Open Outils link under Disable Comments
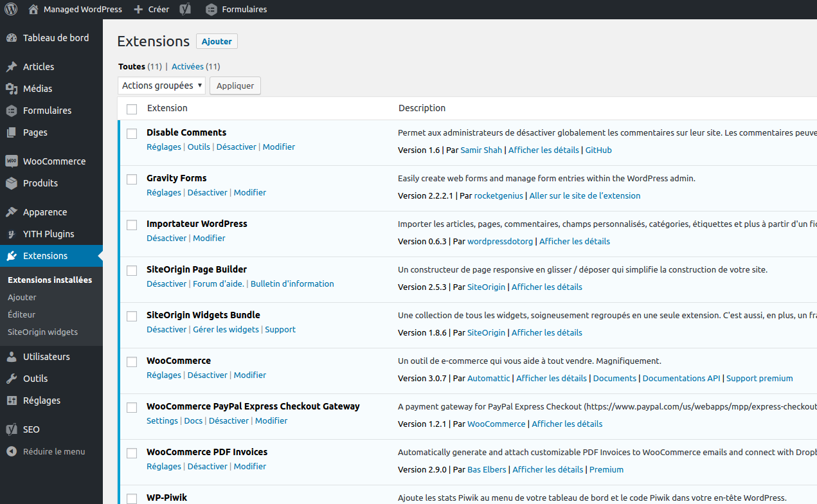The width and height of the screenshot is (817, 504). pyautogui.click(x=199, y=147)
